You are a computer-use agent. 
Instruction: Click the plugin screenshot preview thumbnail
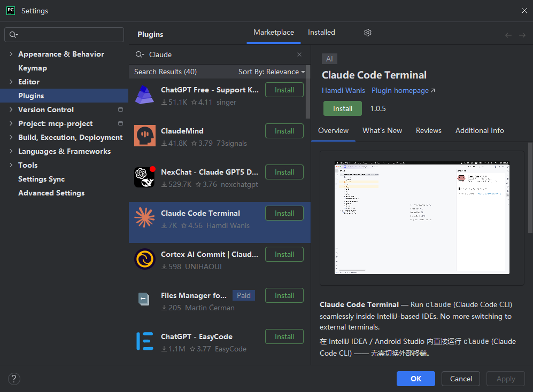[x=422, y=218]
